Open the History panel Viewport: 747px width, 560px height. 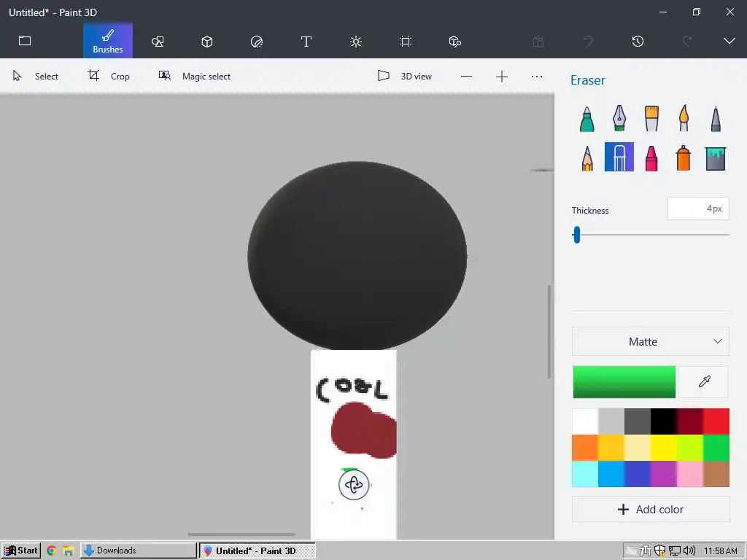(638, 42)
